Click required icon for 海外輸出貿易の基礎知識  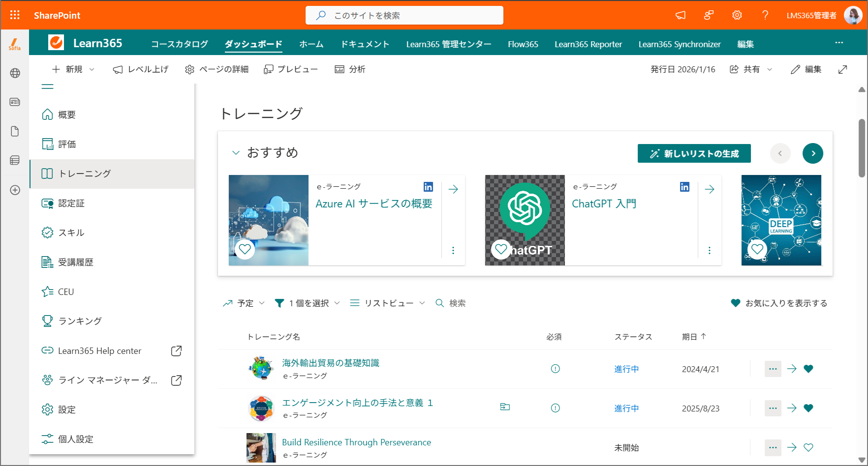pyautogui.click(x=555, y=369)
